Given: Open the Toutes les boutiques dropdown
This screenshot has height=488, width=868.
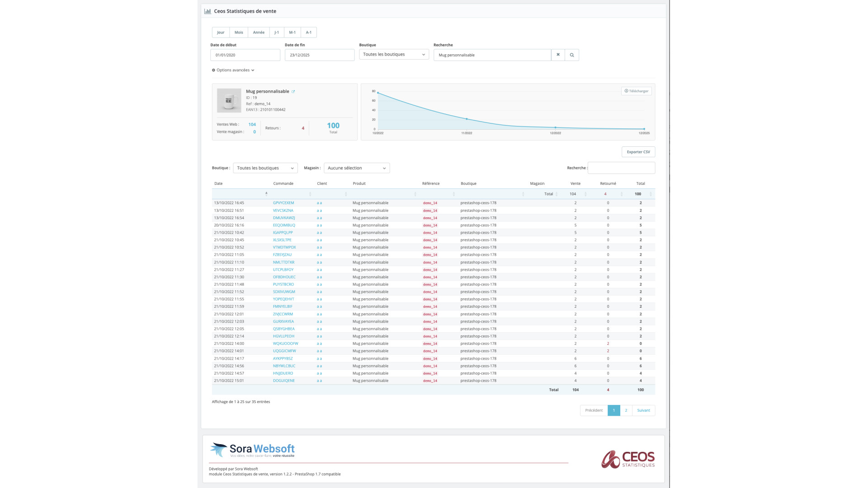Looking at the screenshot, I should [393, 54].
